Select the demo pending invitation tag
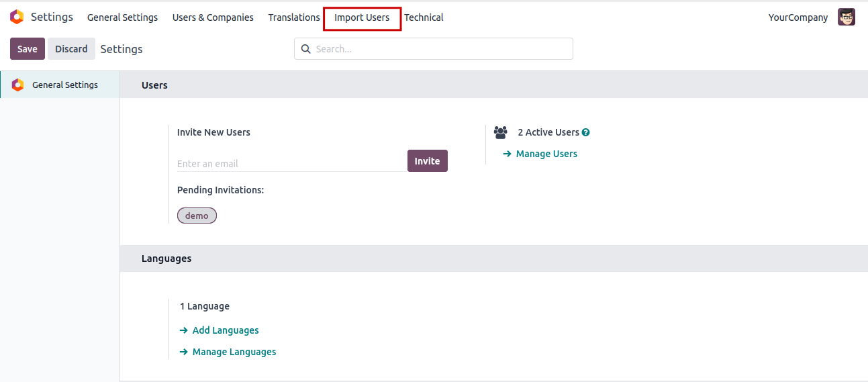Screen dimensions: 868x382 click(197, 216)
